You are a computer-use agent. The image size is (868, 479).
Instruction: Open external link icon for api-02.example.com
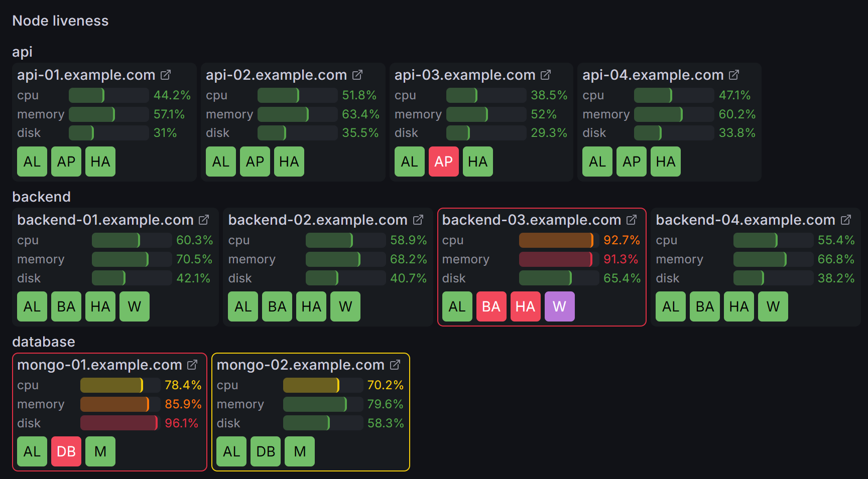pos(357,75)
